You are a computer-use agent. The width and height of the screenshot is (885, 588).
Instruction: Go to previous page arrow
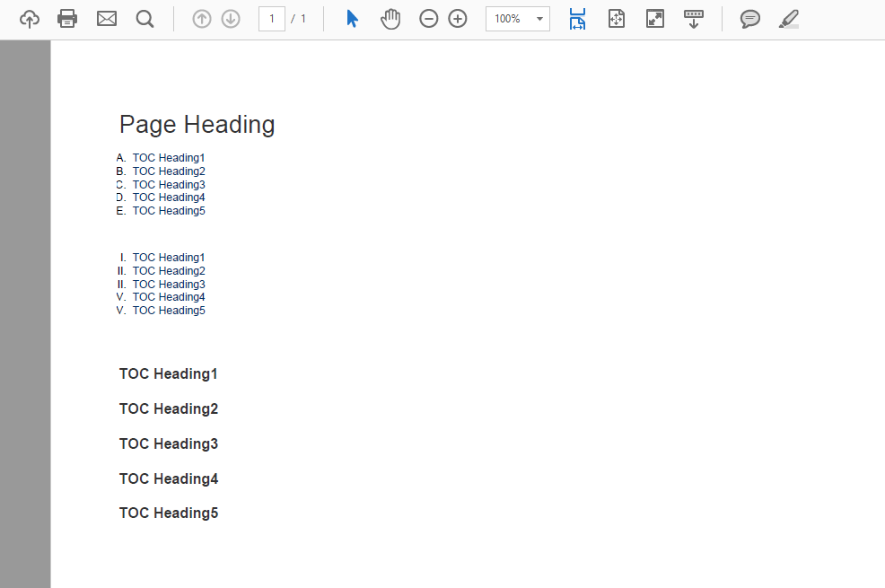pos(202,19)
